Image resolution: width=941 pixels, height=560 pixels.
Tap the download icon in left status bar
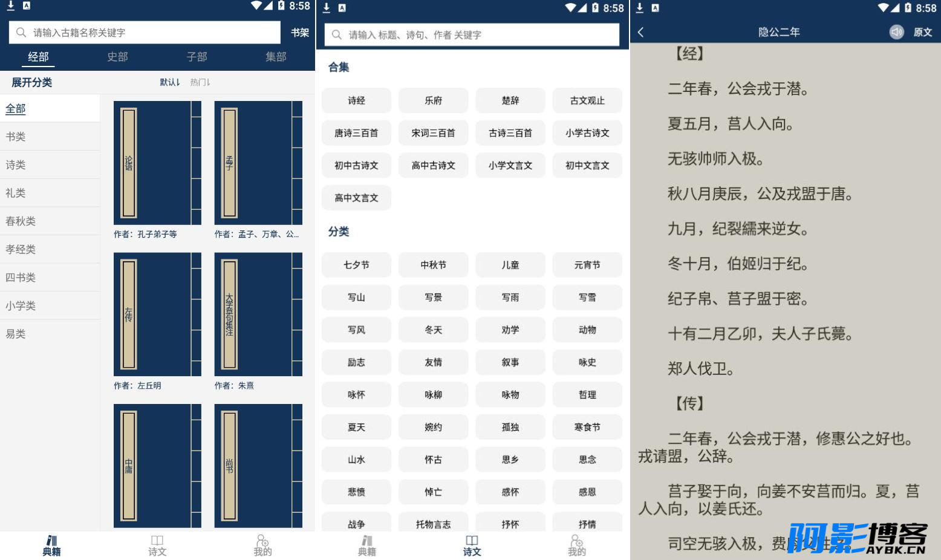pyautogui.click(x=10, y=6)
